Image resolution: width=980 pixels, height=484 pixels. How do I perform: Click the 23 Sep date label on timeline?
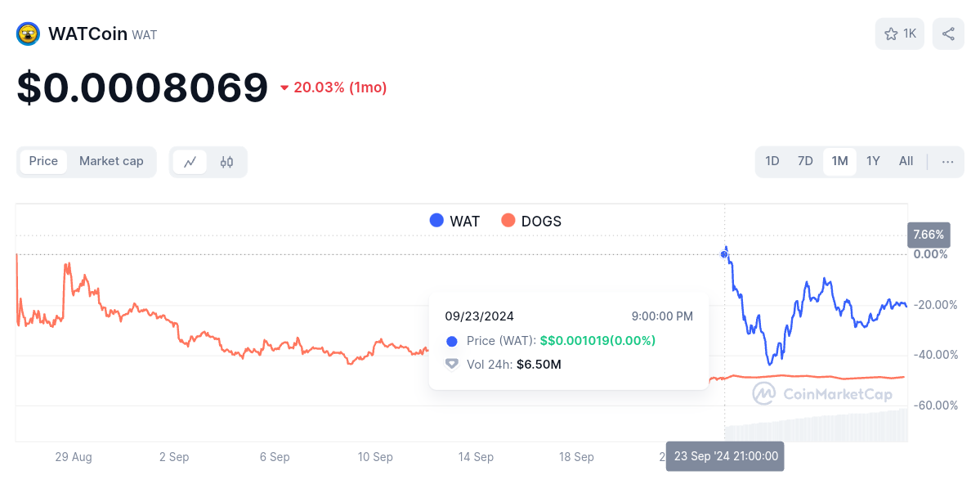point(724,456)
